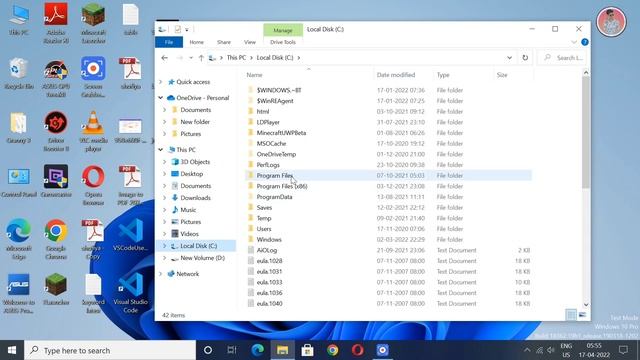Sort by Size column header
This screenshot has height=360, width=640.
click(513, 75)
